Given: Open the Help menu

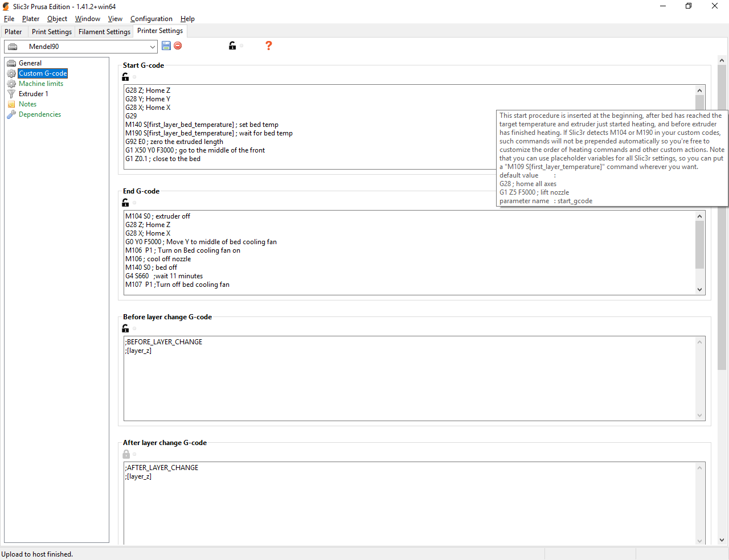Looking at the screenshot, I should (187, 19).
